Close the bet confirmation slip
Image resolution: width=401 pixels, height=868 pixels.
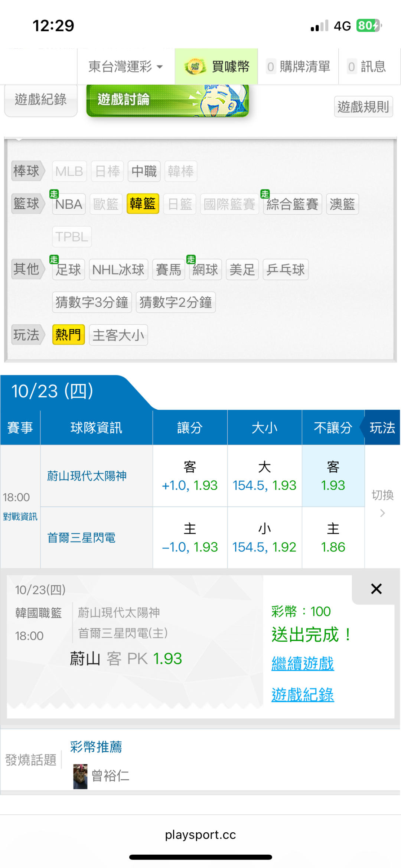point(376,589)
